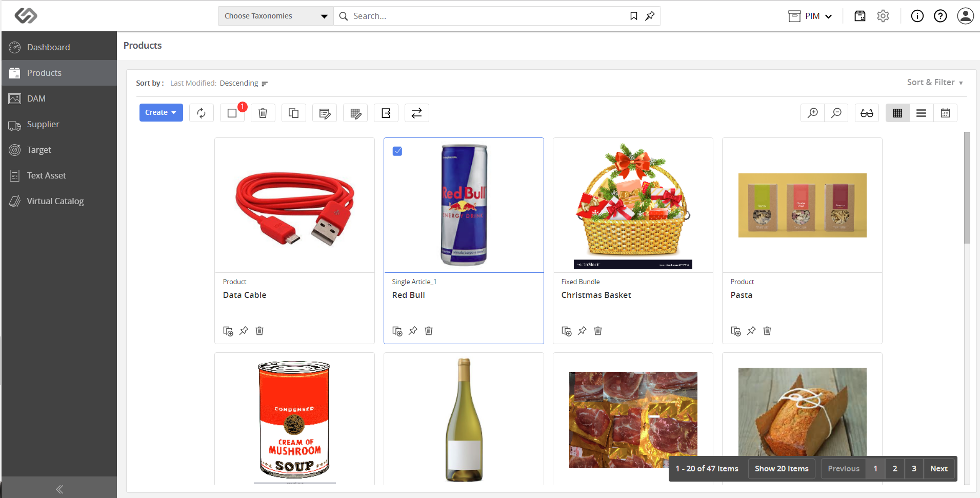
Task: Open the edit form icon in the toolbar
Action: pyautogui.click(x=325, y=113)
